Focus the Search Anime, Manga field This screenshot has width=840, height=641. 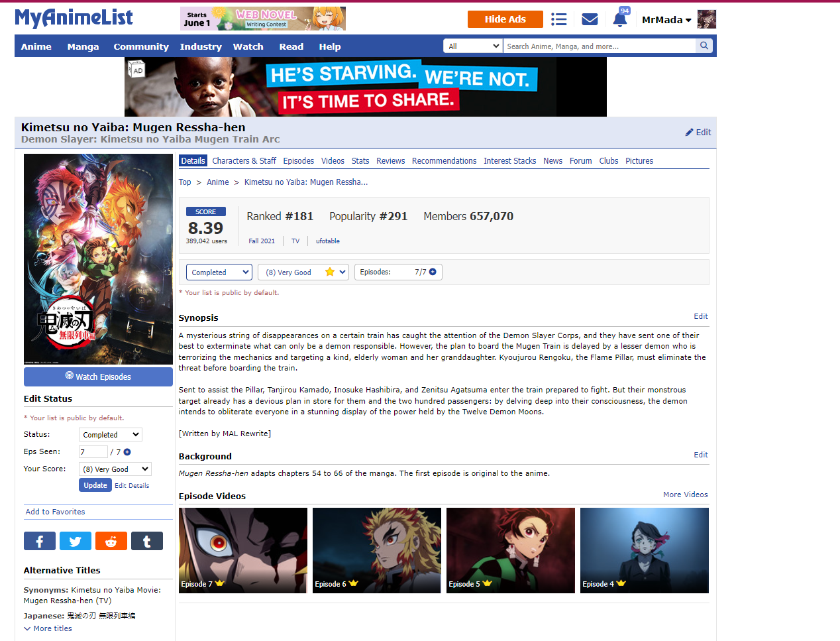point(600,46)
